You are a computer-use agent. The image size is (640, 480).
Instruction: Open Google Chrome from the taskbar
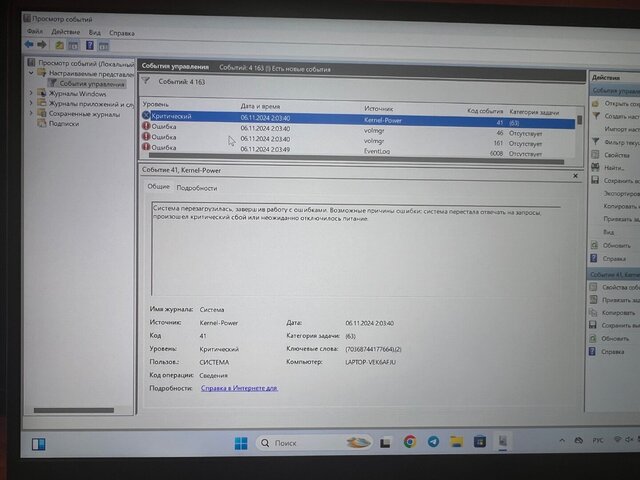(x=410, y=442)
